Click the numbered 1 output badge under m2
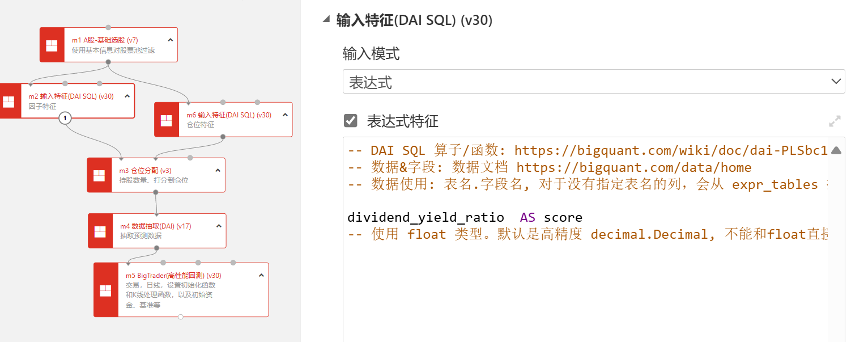This screenshot has width=868, height=342. tap(65, 118)
